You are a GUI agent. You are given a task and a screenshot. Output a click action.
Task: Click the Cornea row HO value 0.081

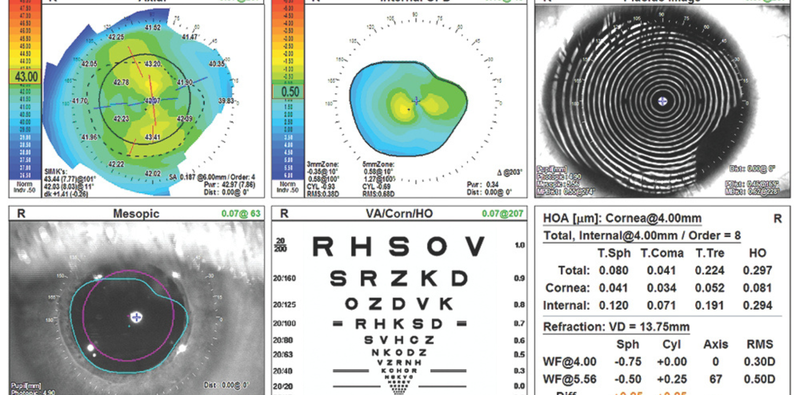coord(757,288)
